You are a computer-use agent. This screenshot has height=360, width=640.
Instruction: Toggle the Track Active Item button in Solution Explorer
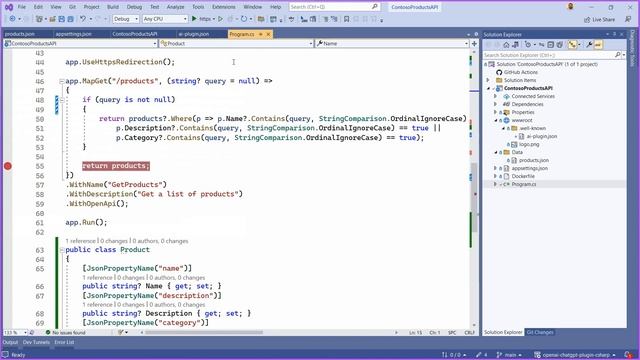[573, 45]
